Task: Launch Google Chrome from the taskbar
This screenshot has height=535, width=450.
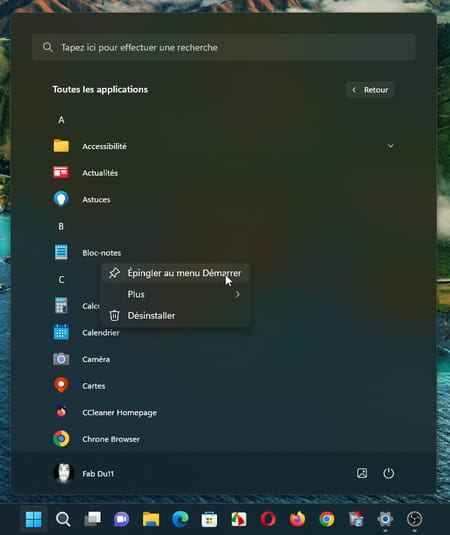Action: 327,519
